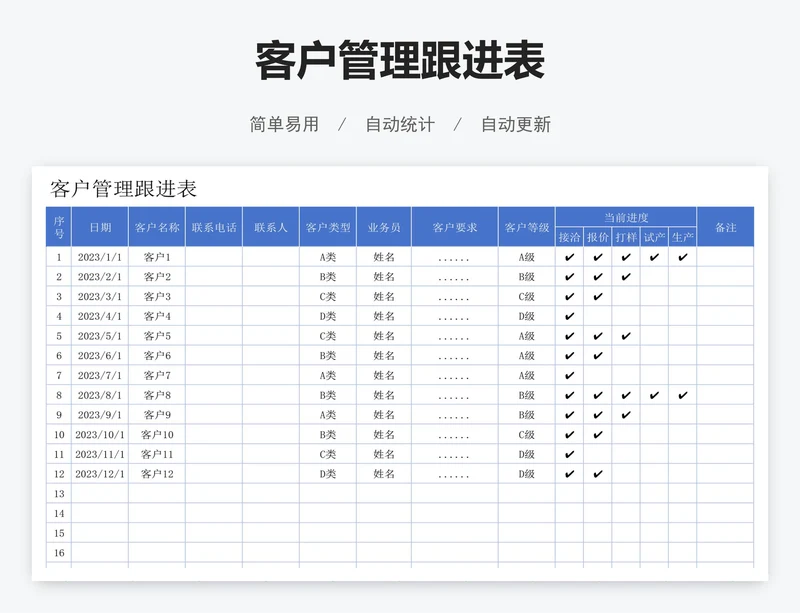
Task: Select the 试产 sub-header
Action: [654, 237]
